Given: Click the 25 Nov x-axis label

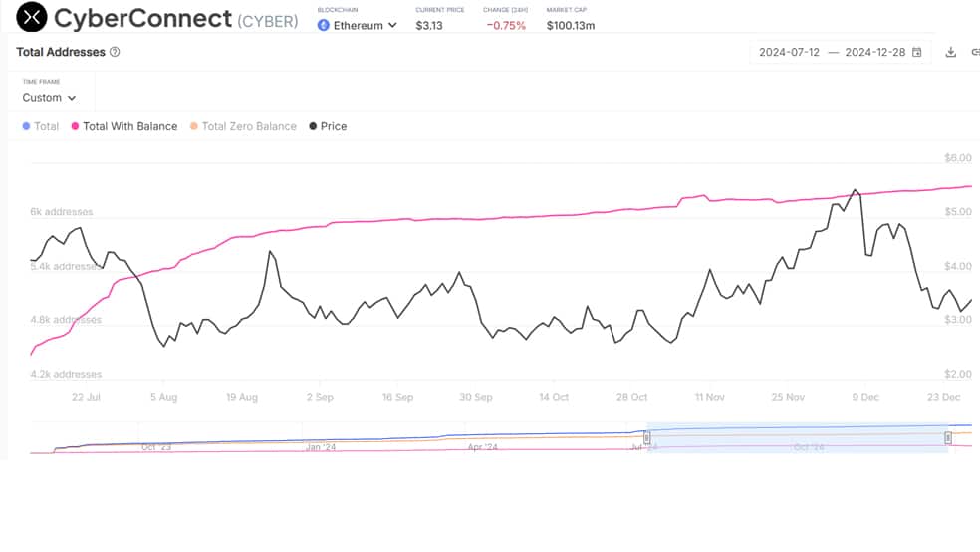Looking at the screenshot, I should pyautogui.click(x=788, y=397).
